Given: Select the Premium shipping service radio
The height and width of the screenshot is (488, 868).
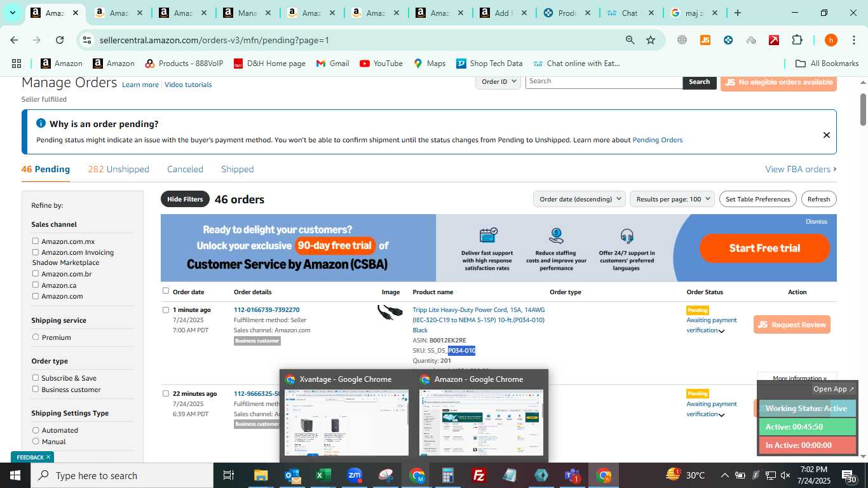Looking at the screenshot, I should tap(36, 337).
